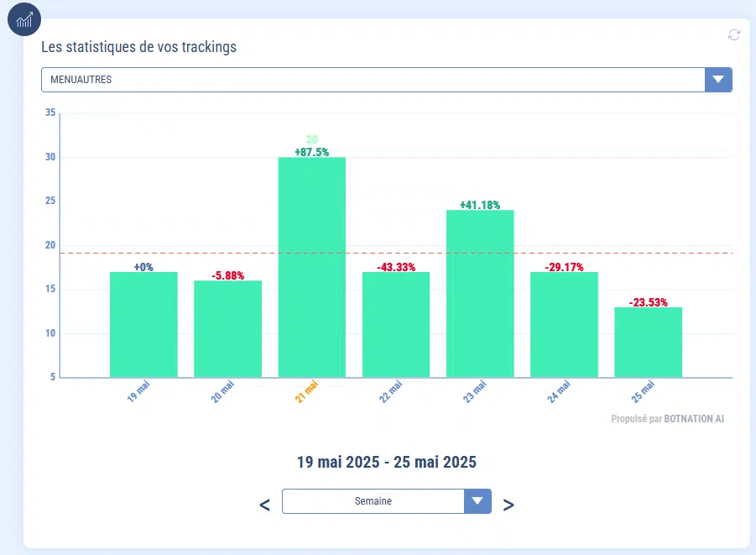
Task: Expand the tracking selector blue arrow
Action: tap(718, 80)
